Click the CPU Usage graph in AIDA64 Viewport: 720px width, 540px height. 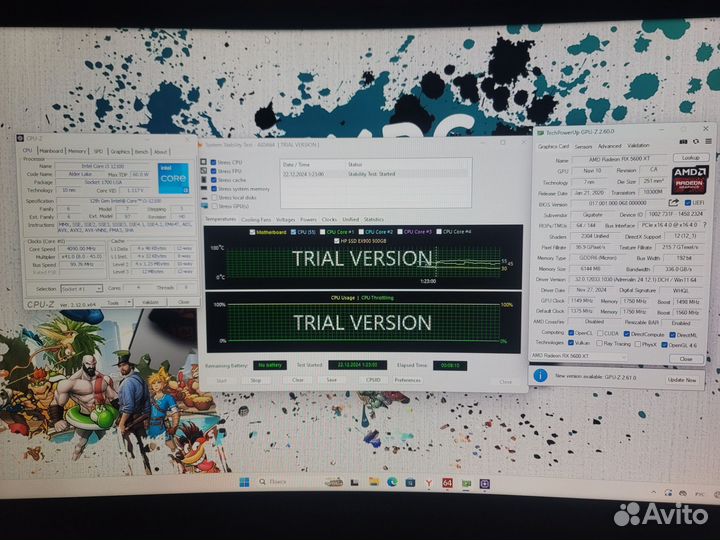pos(363,322)
